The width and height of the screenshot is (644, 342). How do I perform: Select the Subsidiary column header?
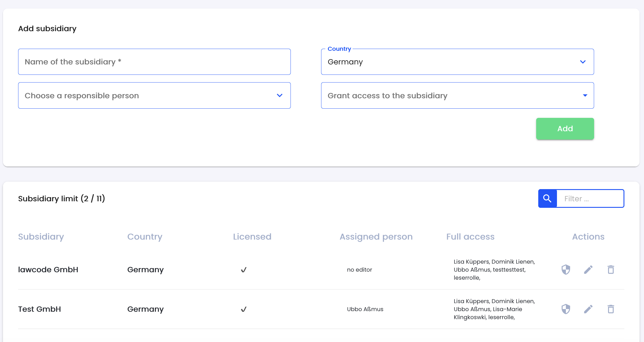pyautogui.click(x=41, y=236)
